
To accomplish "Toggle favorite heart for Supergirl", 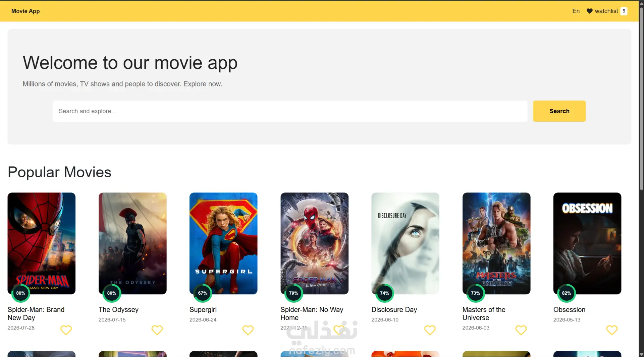I will [x=248, y=330].
